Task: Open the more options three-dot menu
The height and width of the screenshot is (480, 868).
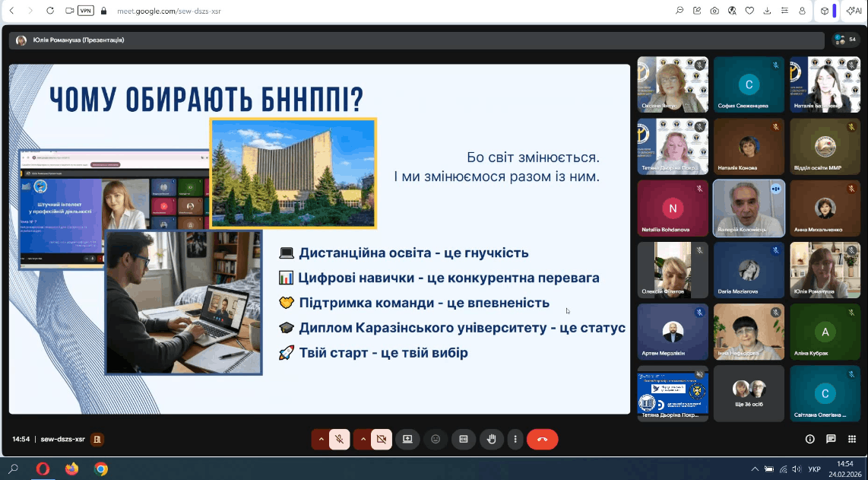Action: pos(516,439)
